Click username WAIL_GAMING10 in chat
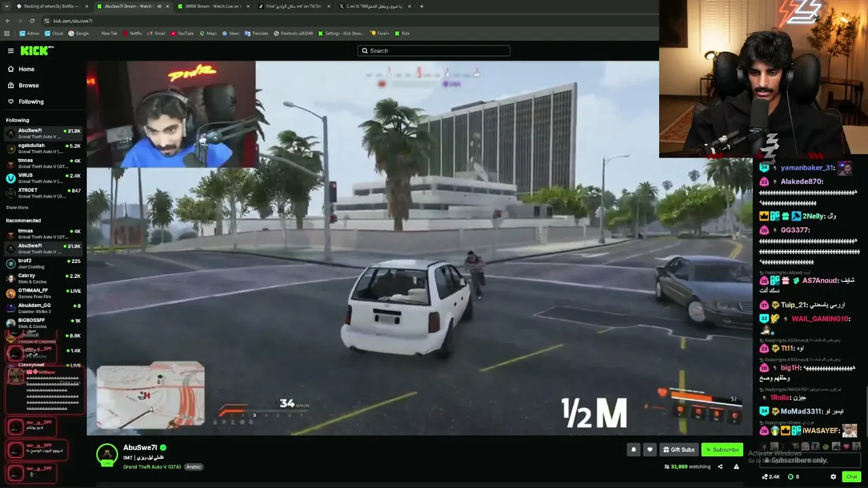The image size is (868, 488). pos(820,319)
